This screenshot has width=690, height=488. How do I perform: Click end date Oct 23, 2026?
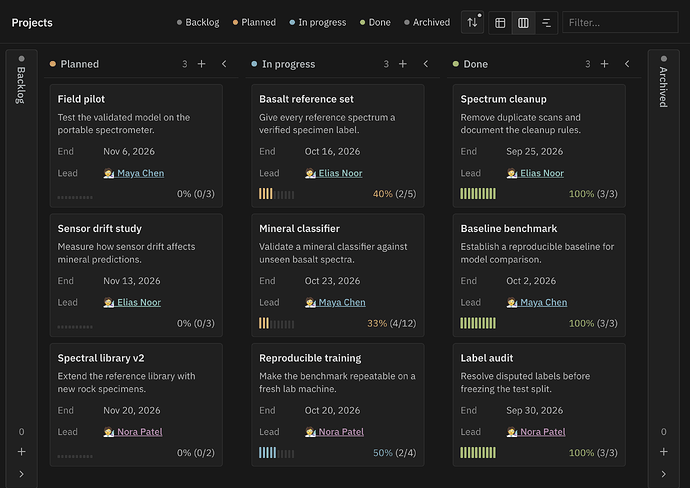click(x=332, y=281)
